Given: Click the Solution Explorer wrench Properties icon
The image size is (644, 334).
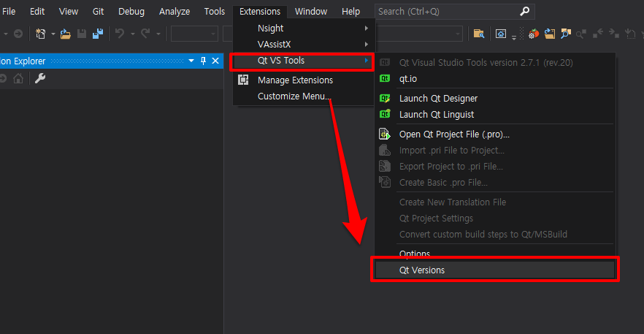Looking at the screenshot, I should pyautogui.click(x=40, y=78).
